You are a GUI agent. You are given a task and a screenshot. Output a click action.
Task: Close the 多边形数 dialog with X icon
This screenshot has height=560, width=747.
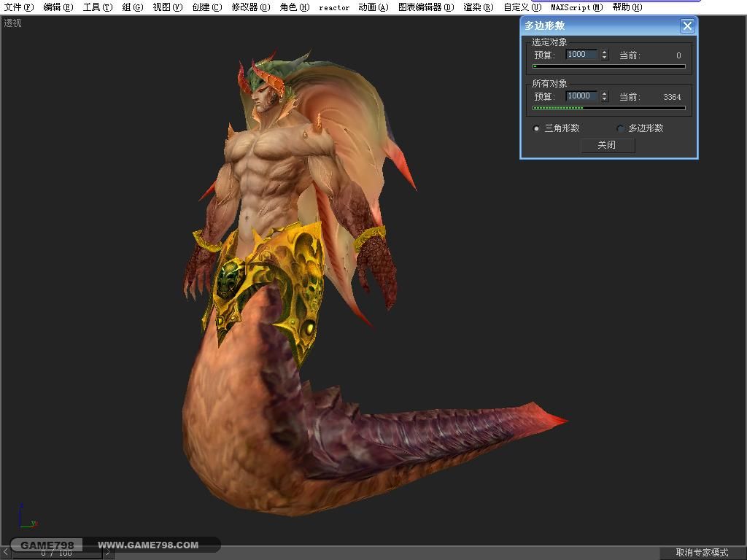(x=687, y=26)
